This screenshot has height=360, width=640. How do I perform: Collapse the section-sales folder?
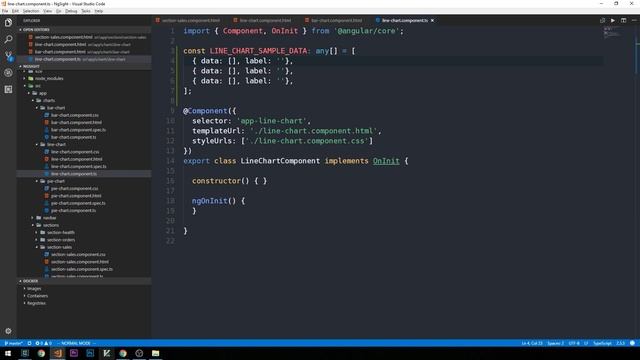coord(59,247)
